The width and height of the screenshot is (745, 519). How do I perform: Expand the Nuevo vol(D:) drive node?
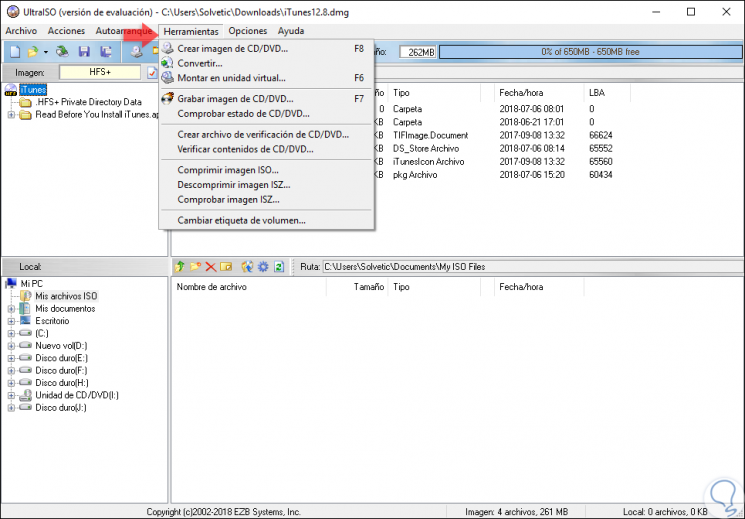point(11,346)
